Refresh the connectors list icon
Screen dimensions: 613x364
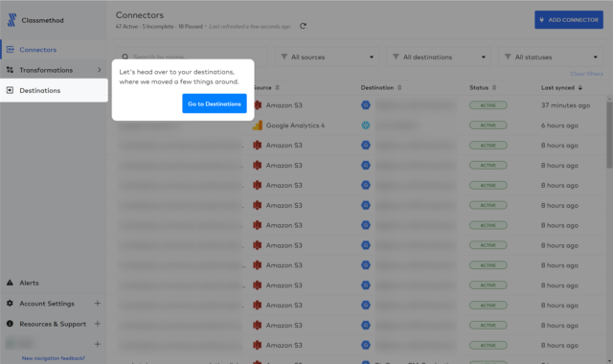coord(303,26)
